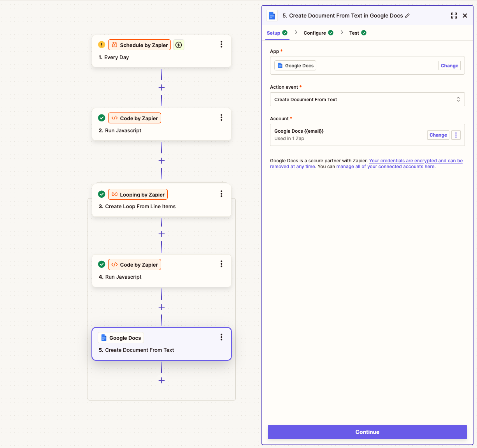Select '3. Create Loop From Line Items' label
Viewport: 477px width, 448px height.
click(137, 206)
